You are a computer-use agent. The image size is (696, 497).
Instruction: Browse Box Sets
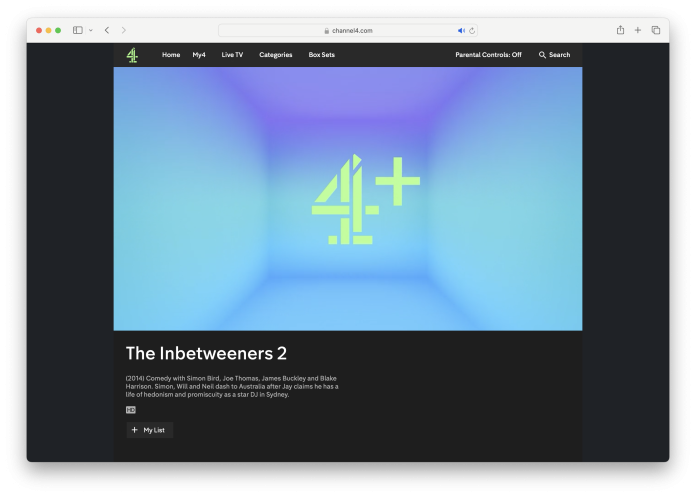321,55
